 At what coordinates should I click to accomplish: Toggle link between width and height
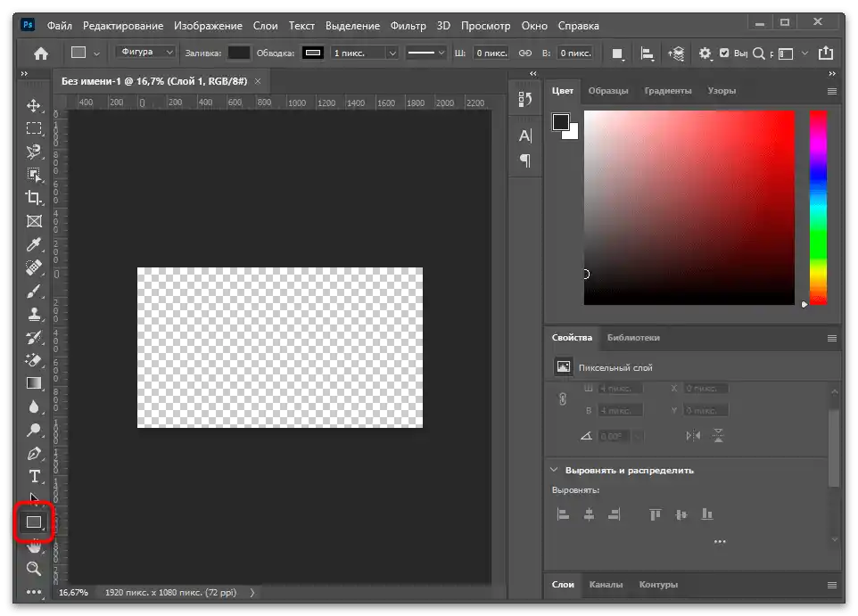pos(525,53)
